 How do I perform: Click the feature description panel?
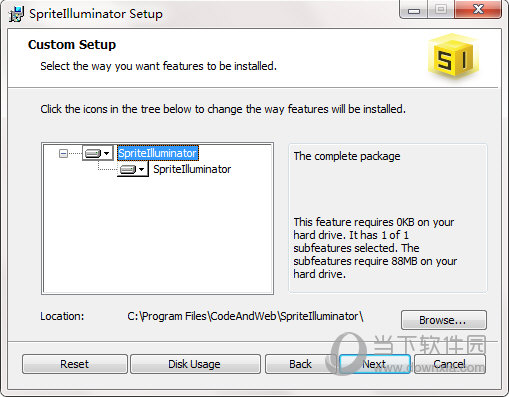point(388,218)
